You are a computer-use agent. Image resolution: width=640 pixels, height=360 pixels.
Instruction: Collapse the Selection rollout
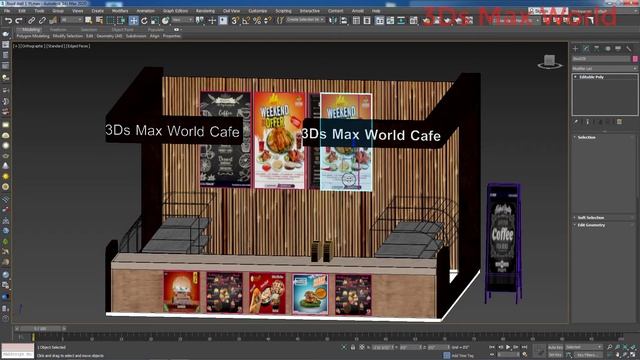click(587, 137)
